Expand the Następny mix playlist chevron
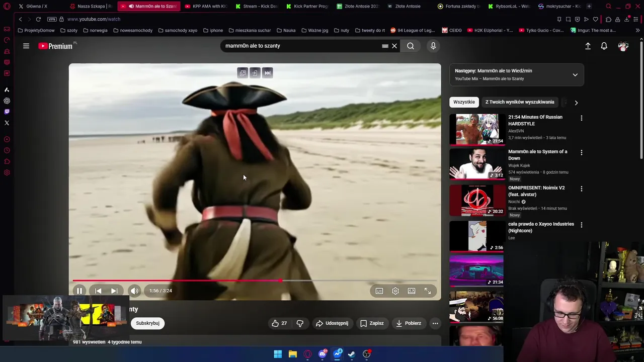The width and height of the screenshot is (644, 362). (x=575, y=75)
